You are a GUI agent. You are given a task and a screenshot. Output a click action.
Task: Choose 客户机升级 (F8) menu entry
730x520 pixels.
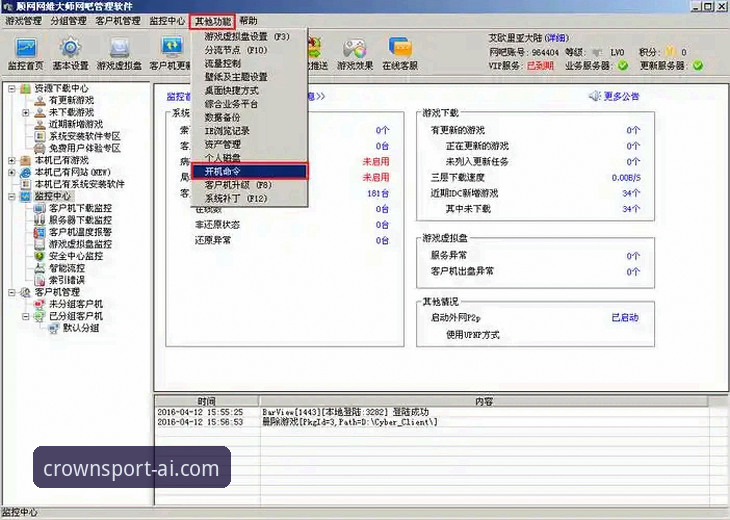coord(250,185)
